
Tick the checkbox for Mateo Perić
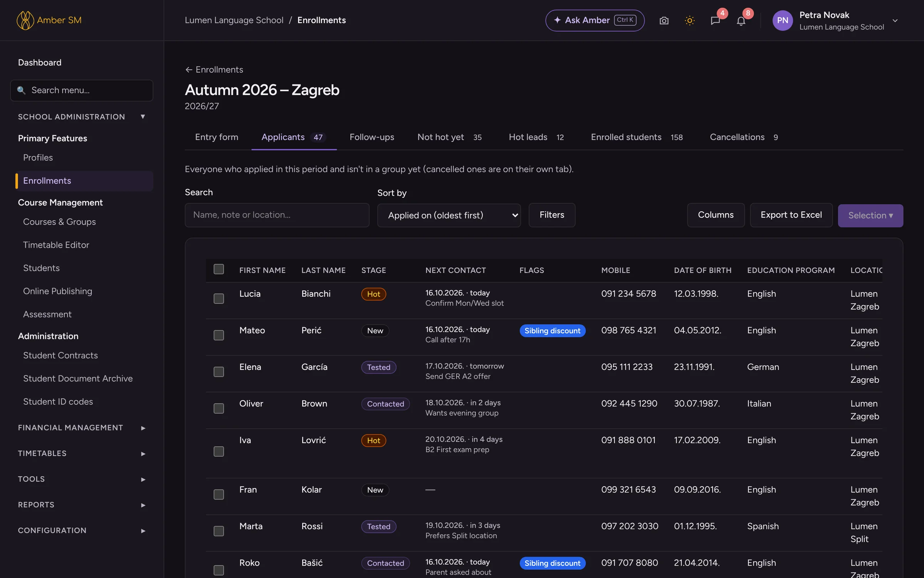pos(219,335)
